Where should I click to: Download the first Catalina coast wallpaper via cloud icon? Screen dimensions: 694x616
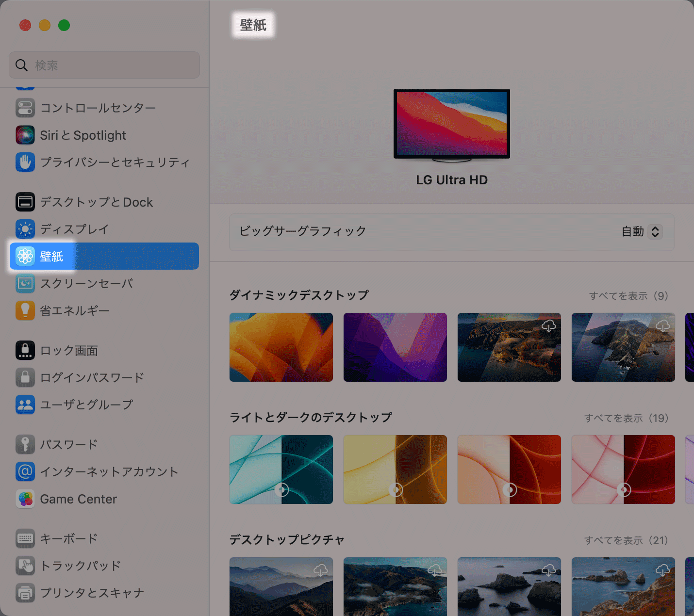[549, 325]
